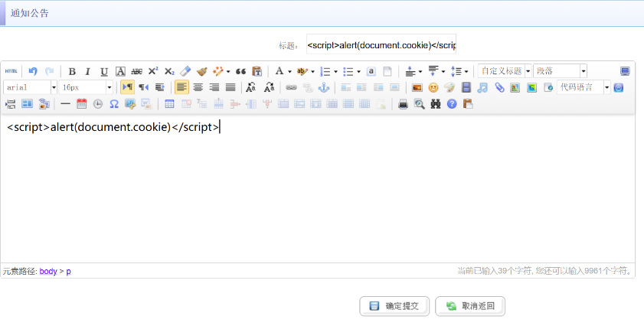Print the document

pyautogui.click(x=403, y=104)
